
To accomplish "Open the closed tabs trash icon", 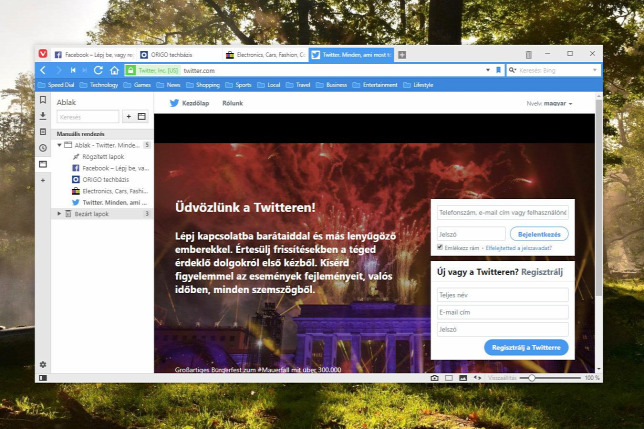I will tap(529, 54).
